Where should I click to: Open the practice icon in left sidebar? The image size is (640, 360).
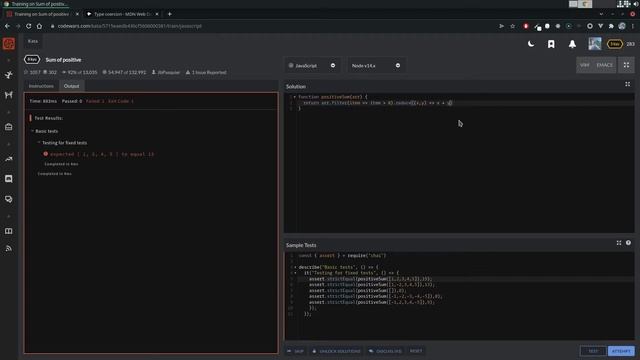pyautogui.click(x=9, y=75)
